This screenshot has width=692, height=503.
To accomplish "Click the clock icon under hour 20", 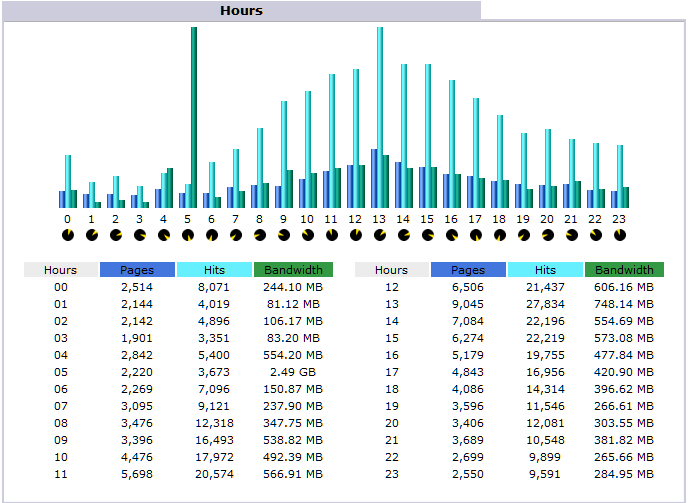I will (x=548, y=235).
